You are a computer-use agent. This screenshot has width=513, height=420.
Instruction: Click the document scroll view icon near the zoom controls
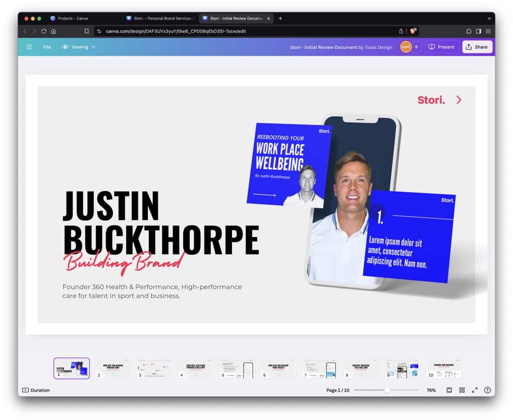(449, 390)
